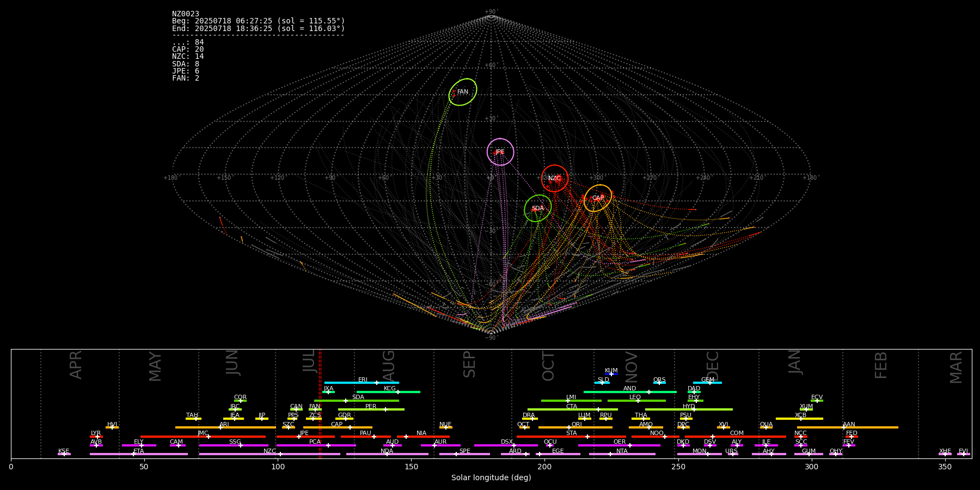Click the GEM shower bar in the timeline

707,383
